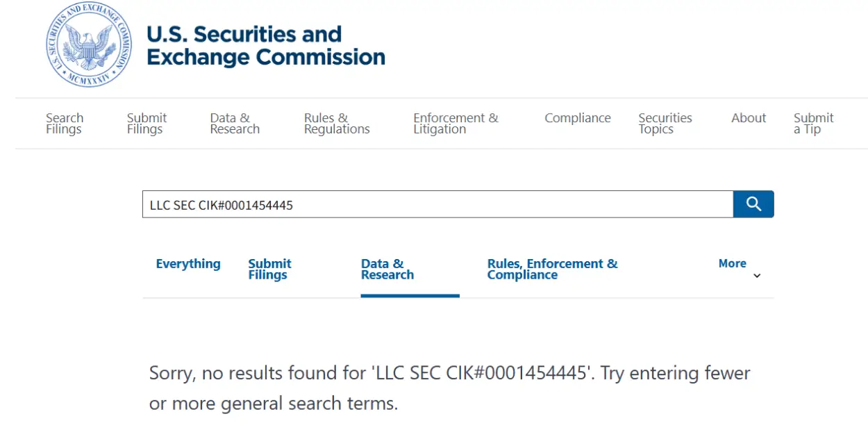Image resolution: width=868 pixels, height=446 pixels.
Task: Switch to the Submit Filings results tab
Action: (x=269, y=270)
